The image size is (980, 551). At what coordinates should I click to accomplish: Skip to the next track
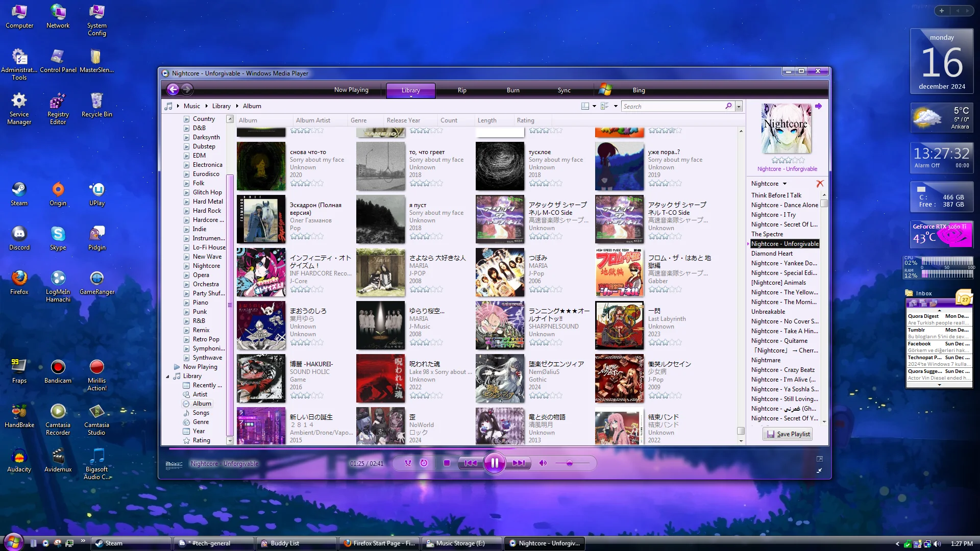(x=519, y=463)
